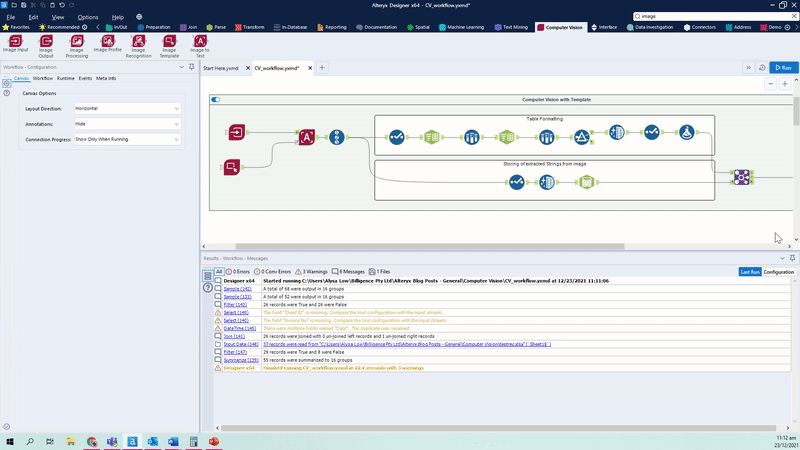This screenshot has height=450, width=800.
Task: Toggle the 0 Errors filter
Action: point(238,272)
